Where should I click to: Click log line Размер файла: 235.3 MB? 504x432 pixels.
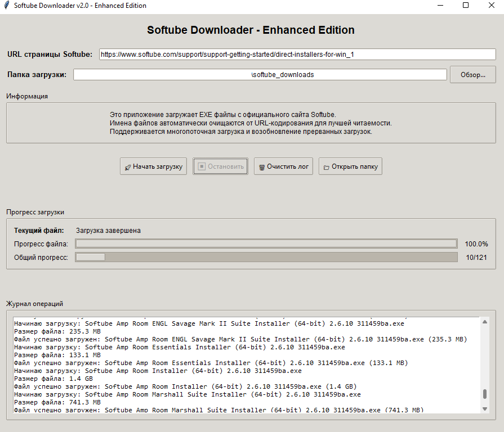57,331
